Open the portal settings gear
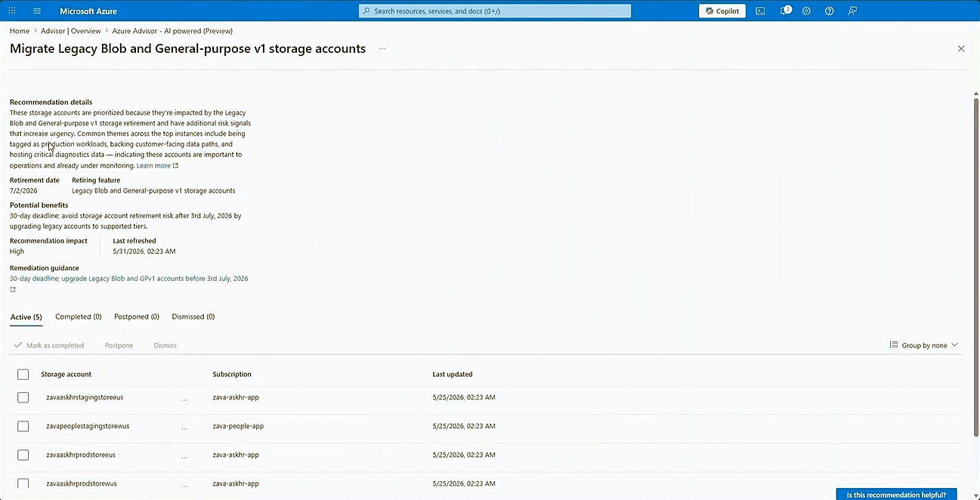The image size is (980, 500). [806, 11]
